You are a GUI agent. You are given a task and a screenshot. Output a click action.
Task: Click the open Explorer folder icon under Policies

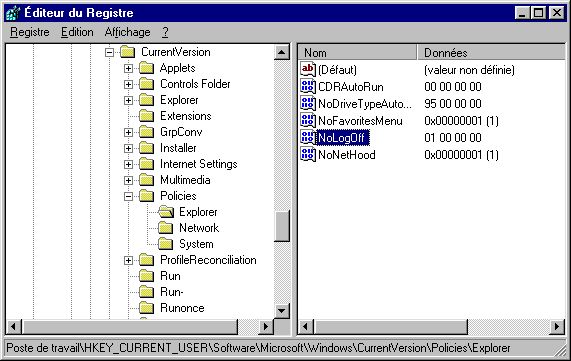point(166,212)
